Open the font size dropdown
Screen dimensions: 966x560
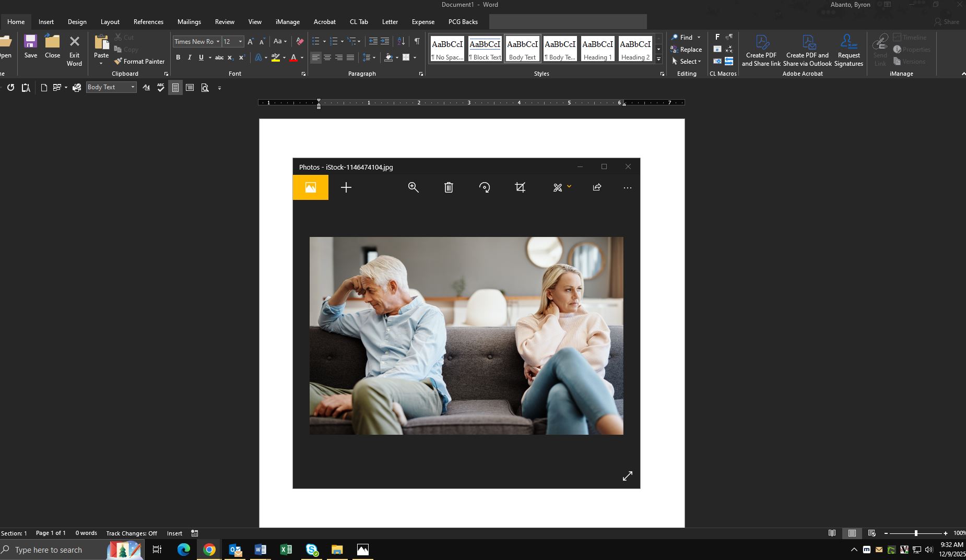click(x=240, y=42)
